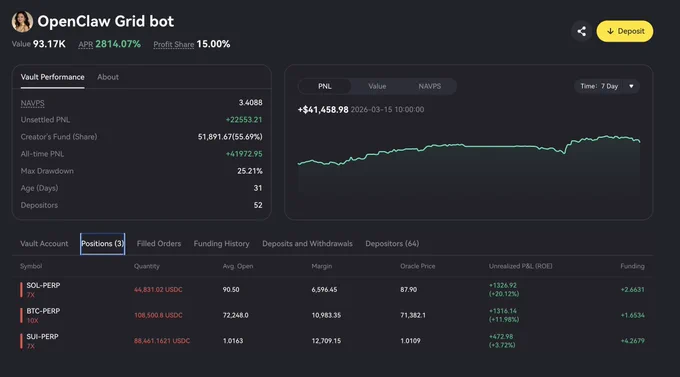Click the Profit Share label
Screen dimensions: 680x377
(x=173, y=45)
